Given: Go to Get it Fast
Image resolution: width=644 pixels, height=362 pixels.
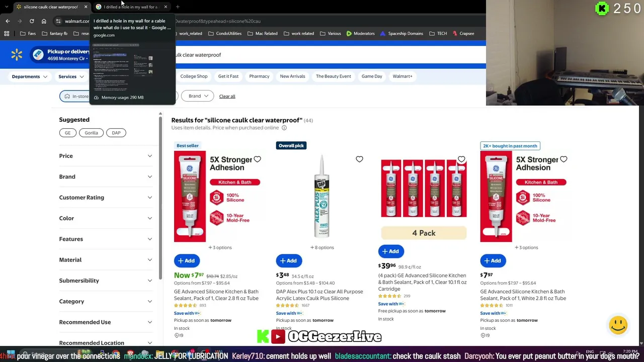Looking at the screenshot, I should (x=228, y=76).
